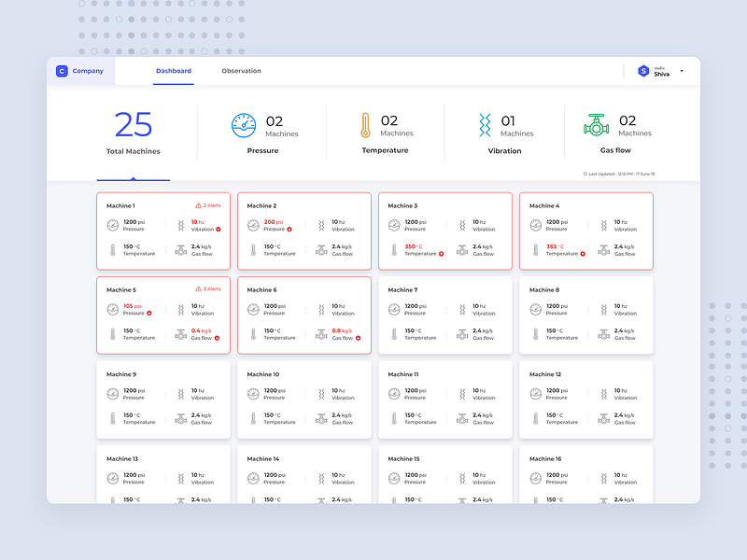Select the thermometer icon on Machine 3 card
Screen dimensions: 747x560
pyautogui.click(x=392, y=248)
